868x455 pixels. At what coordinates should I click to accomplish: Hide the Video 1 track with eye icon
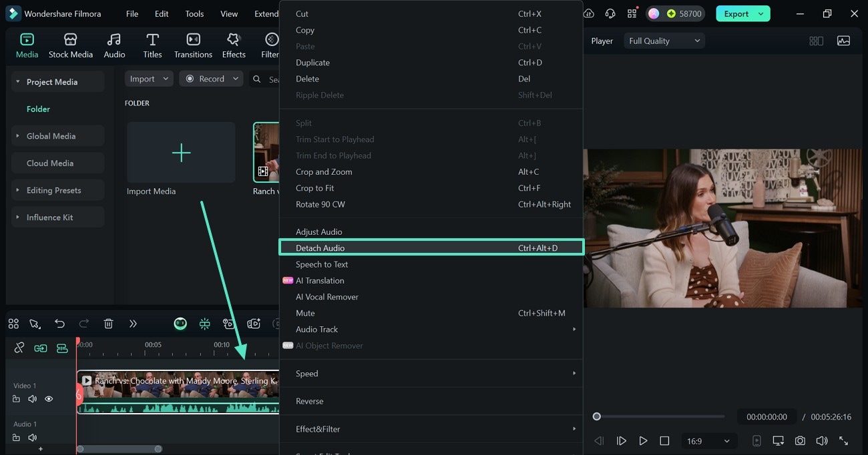click(x=49, y=399)
